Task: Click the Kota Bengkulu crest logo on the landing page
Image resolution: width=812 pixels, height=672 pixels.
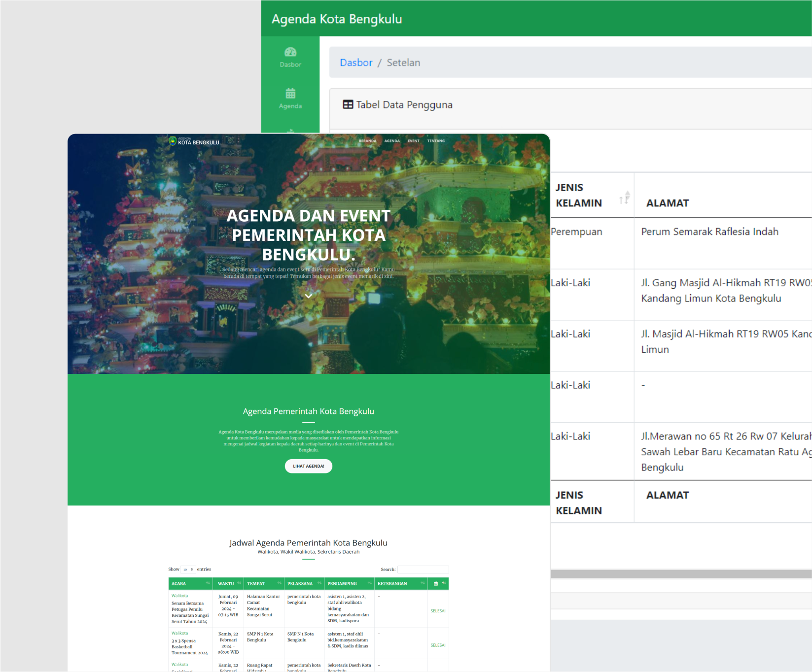Action: click(x=173, y=141)
